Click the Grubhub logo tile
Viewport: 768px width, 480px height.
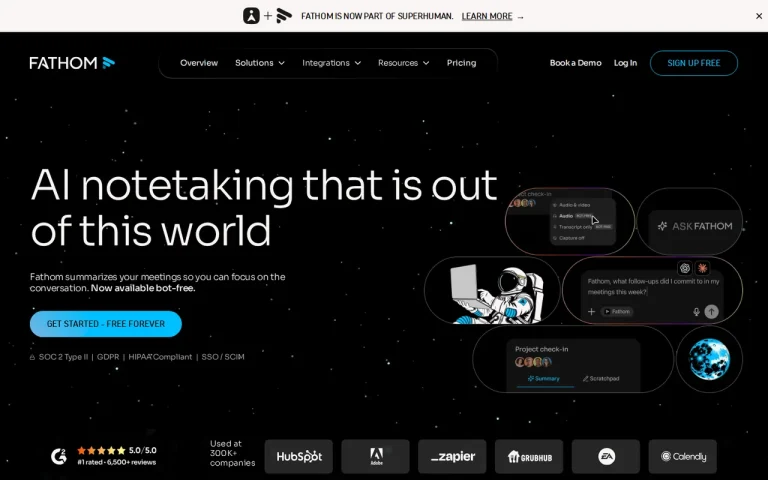pos(529,456)
